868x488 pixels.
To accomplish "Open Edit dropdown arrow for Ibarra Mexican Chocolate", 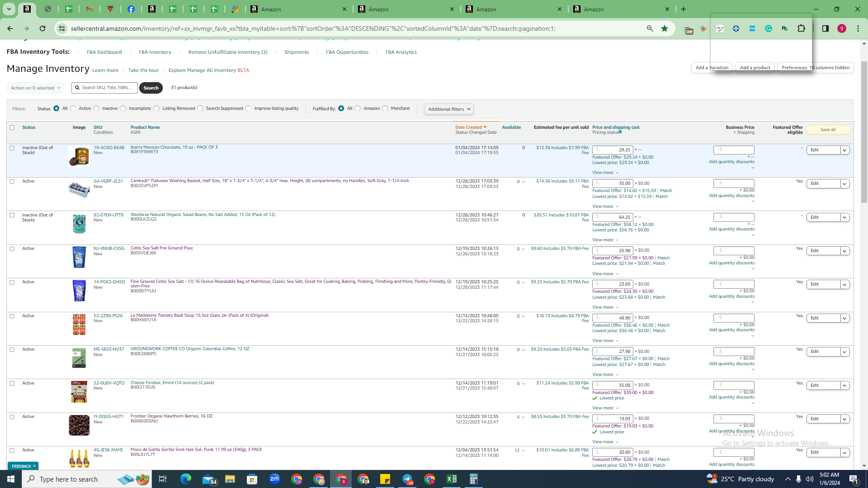I will tap(844, 150).
